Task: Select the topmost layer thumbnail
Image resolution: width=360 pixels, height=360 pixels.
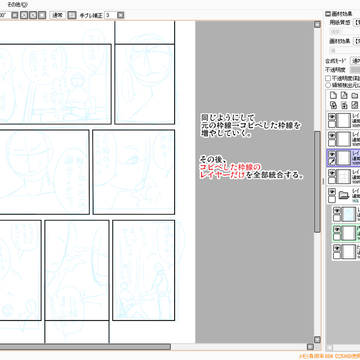Action: tap(344, 120)
